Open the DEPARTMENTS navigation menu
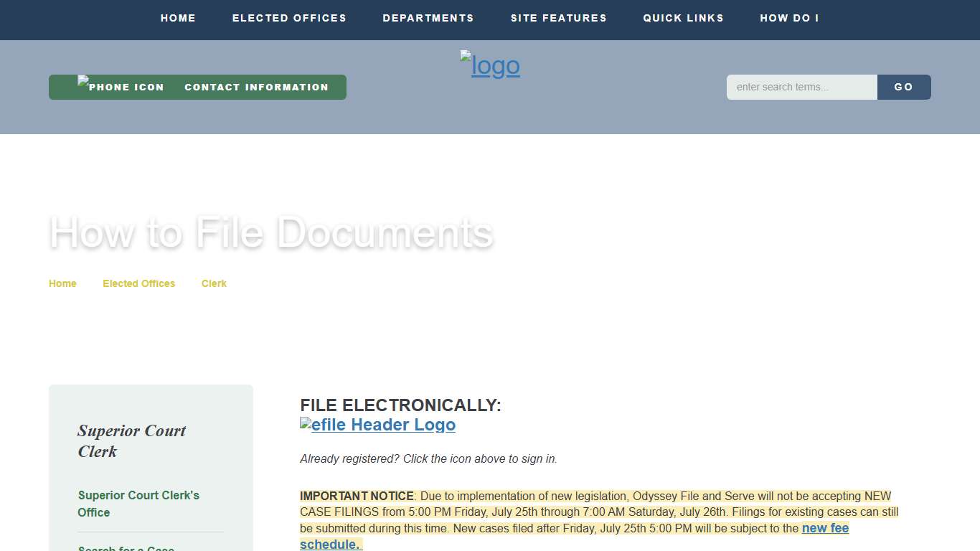 [x=428, y=18]
